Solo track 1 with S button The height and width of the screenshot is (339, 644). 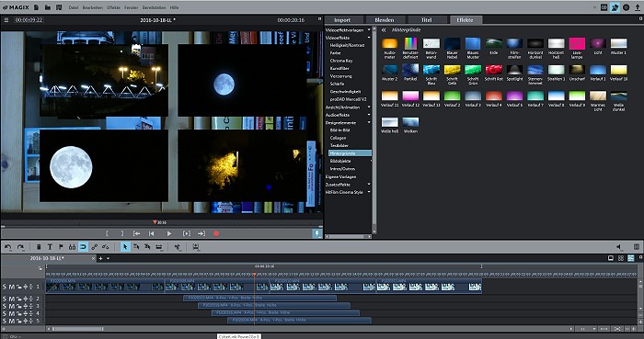pos(5,287)
